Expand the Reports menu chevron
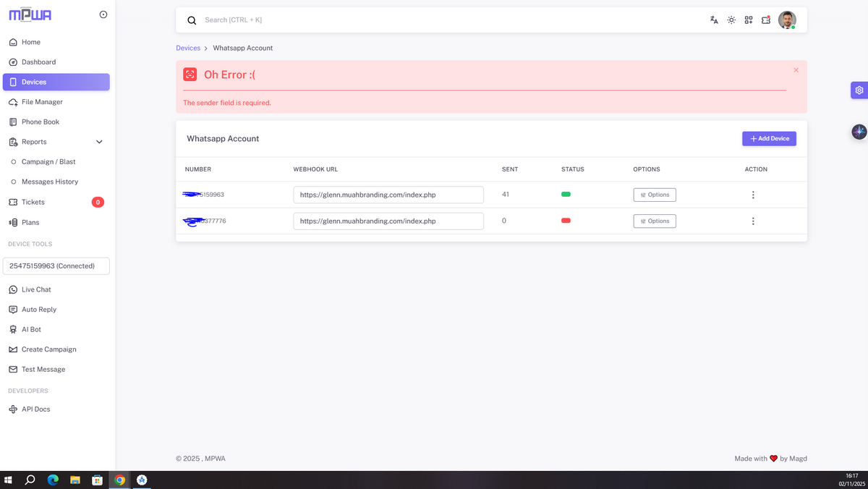The height and width of the screenshot is (489, 868). pos(99,142)
